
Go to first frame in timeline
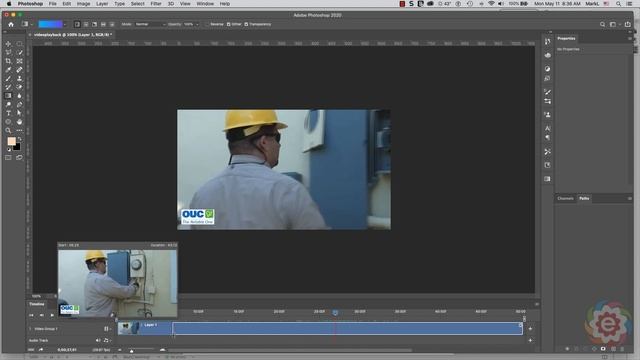(31, 315)
